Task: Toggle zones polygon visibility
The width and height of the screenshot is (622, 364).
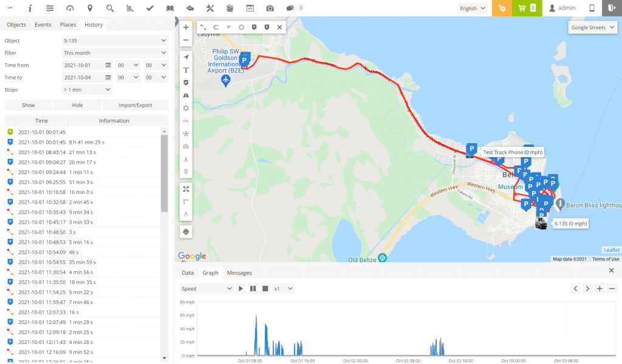Action: click(186, 108)
